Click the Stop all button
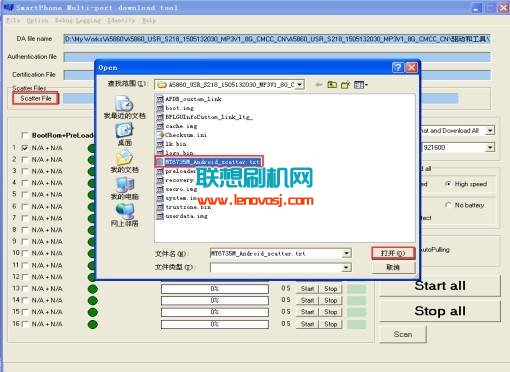 click(x=440, y=311)
